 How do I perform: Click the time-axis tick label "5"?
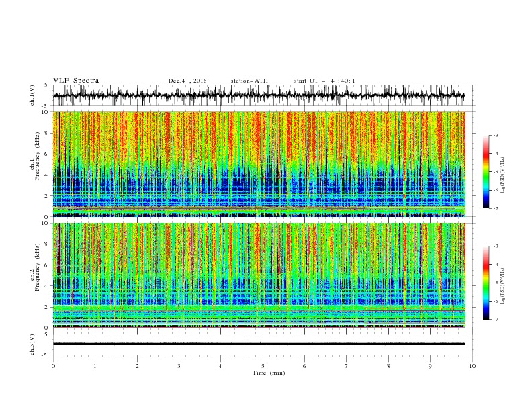(263, 366)
